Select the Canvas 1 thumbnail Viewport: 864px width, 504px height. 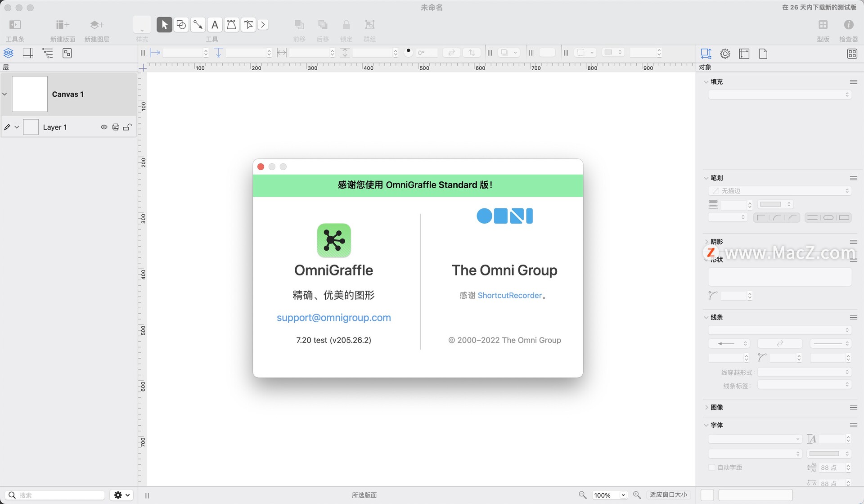(x=30, y=94)
